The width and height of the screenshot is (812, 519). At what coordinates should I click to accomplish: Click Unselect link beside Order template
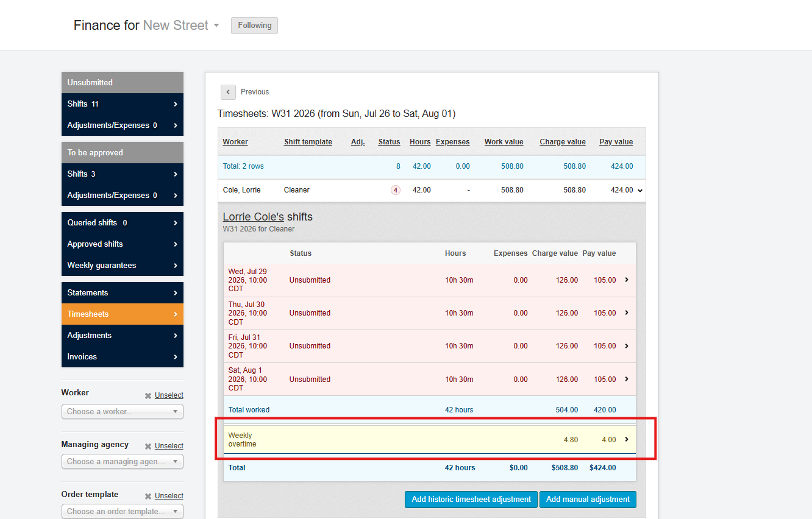(169, 496)
